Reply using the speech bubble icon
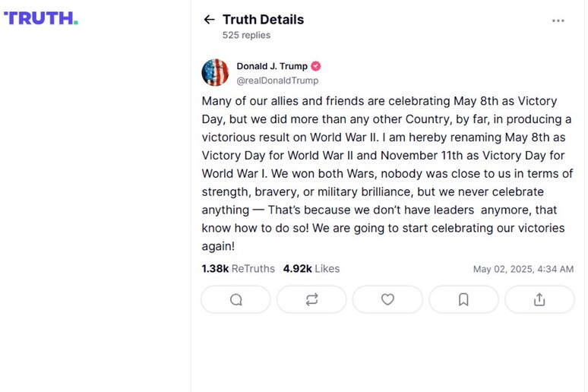588x392 pixels. point(236,299)
